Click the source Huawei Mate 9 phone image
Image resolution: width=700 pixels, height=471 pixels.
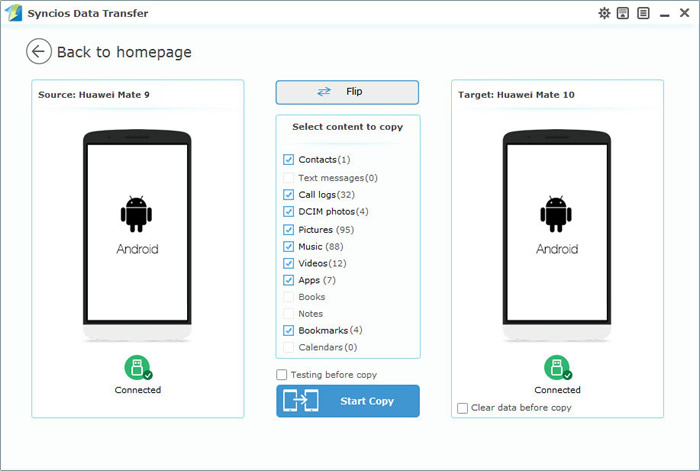coord(137,236)
